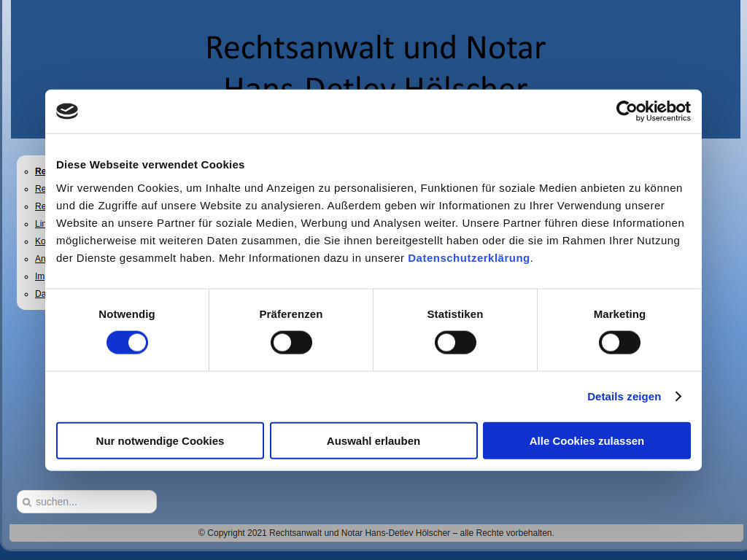This screenshot has height=560, width=747.
Task: Turn on the Marketing cookie switch
Action: tap(619, 343)
